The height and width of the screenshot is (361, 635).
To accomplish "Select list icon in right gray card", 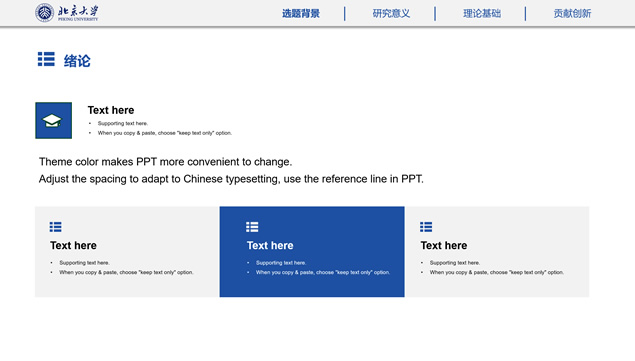I will pos(426,227).
